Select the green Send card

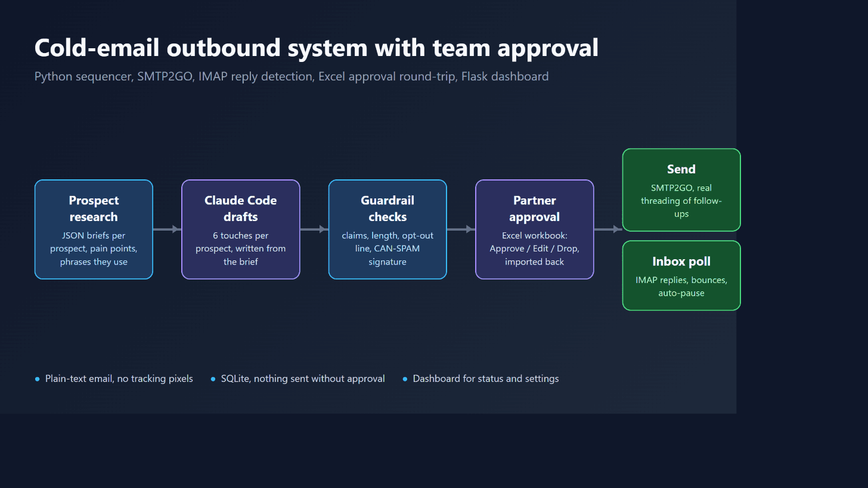(x=681, y=189)
